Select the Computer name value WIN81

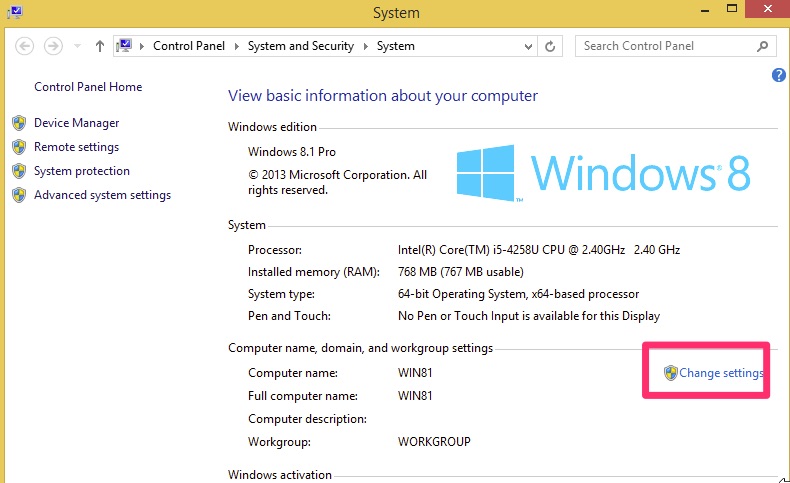click(x=415, y=373)
